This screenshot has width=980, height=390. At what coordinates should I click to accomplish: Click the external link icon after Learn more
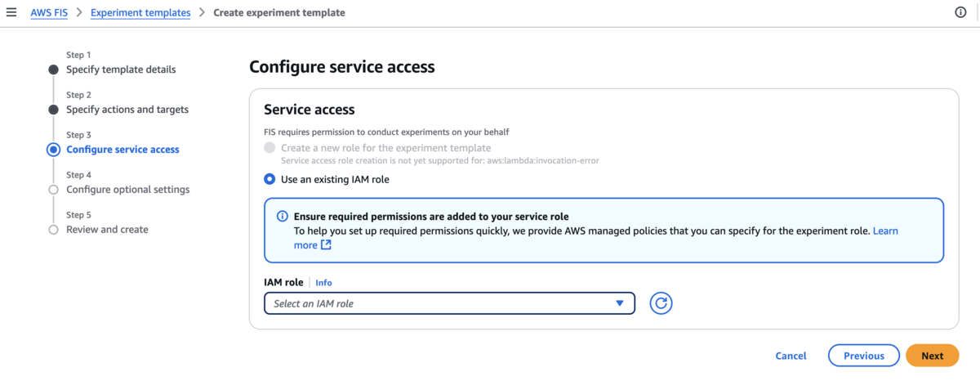[326, 244]
